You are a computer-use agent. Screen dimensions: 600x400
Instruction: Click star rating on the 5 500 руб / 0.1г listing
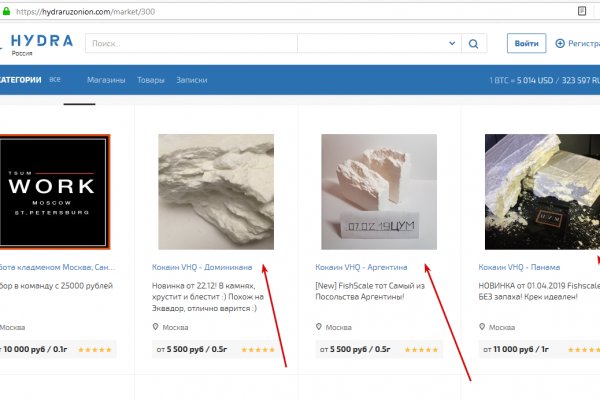coord(258,350)
